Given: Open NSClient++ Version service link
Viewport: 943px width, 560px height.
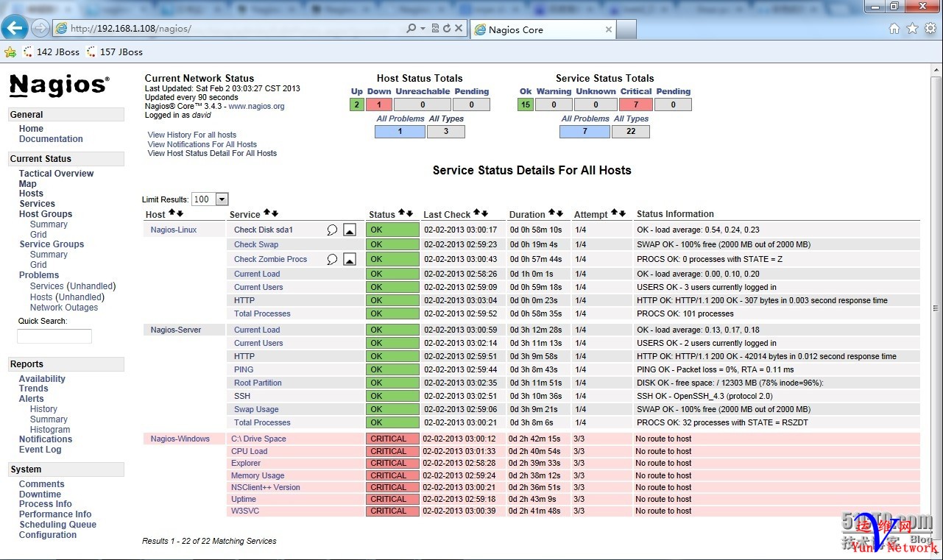Looking at the screenshot, I should pos(266,487).
